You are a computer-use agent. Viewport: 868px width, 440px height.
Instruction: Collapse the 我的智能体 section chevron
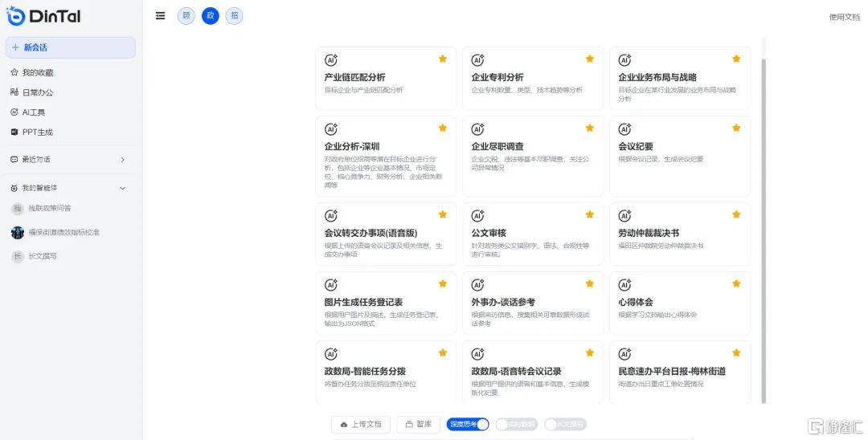(123, 189)
